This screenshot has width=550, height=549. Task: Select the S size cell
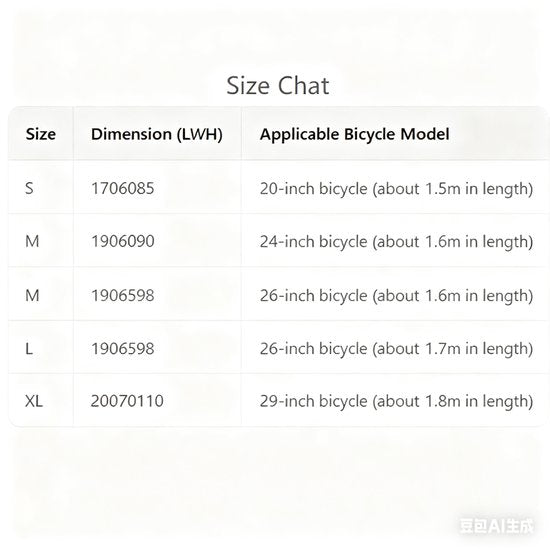pyautogui.click(x=29, y=188)
